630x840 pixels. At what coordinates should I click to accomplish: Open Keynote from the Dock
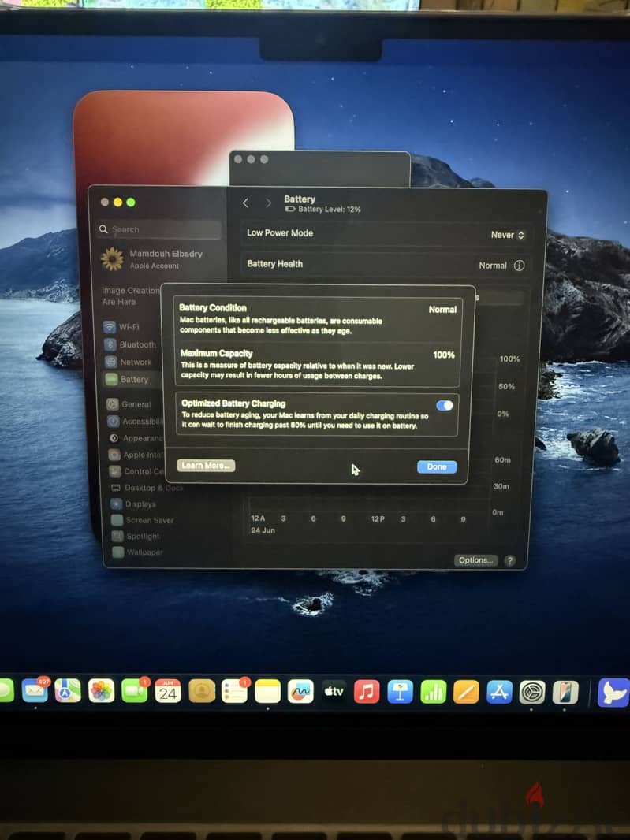pos(400,692)
